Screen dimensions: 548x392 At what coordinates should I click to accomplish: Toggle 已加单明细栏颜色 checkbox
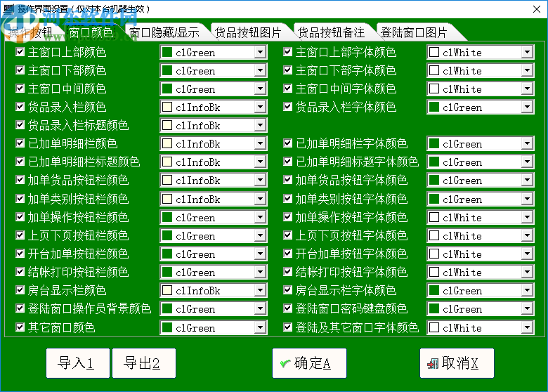(x=20, y=143)
